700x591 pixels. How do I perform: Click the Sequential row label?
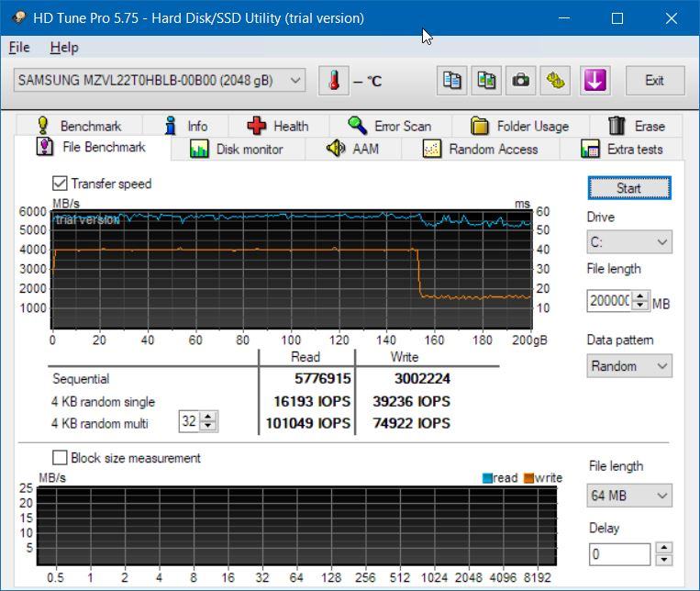[x=81, y=379]
